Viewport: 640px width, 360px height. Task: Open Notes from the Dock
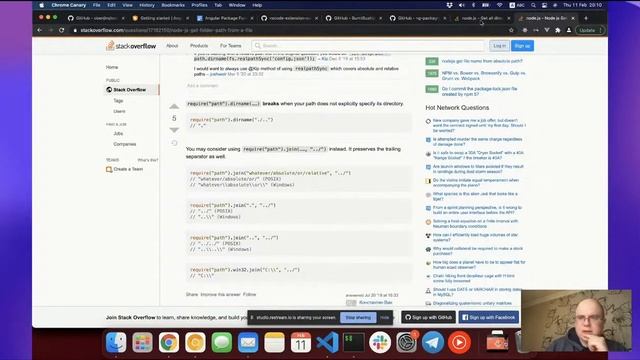(274, 342)
